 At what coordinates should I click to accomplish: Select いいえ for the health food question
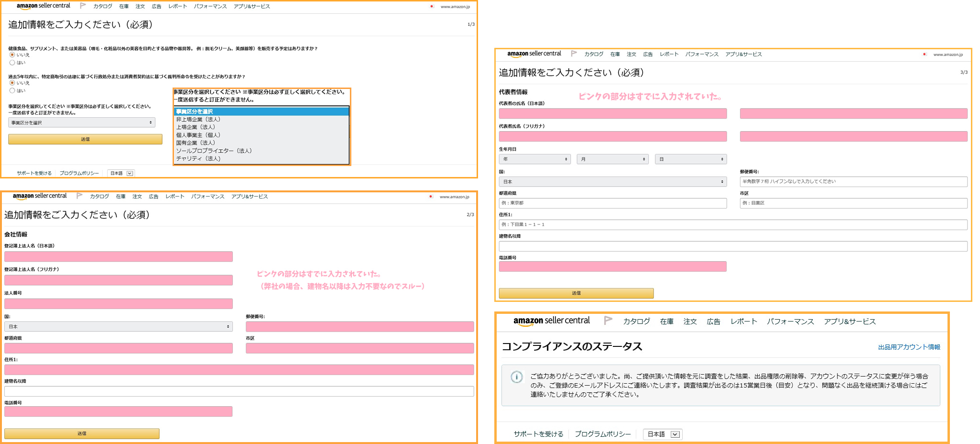coord(12,55)
